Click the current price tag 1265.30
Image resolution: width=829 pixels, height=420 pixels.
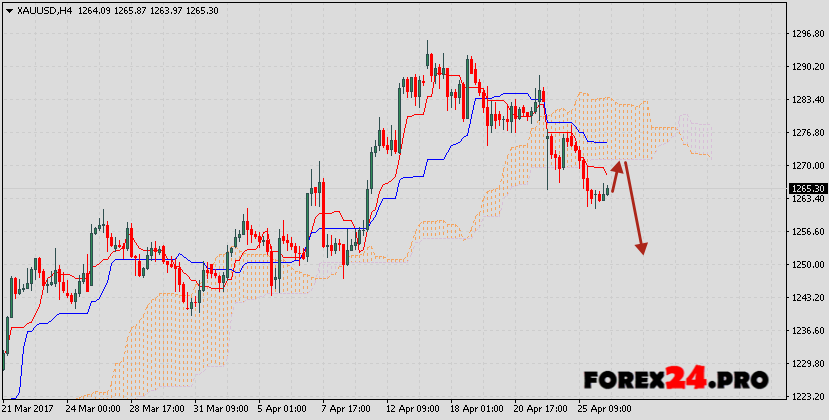coord(807,188)
